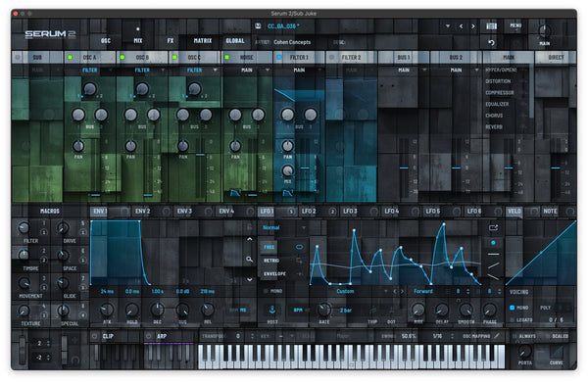Click the envelope zoom down chevron
The image size is (588, 383).
coord(250,279)
